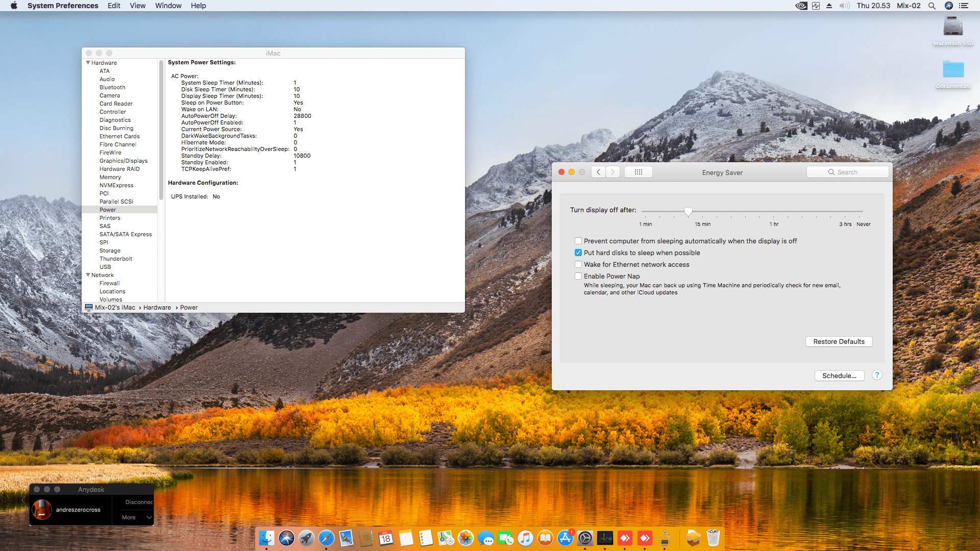Click Show All grid icon in Energy Saver
980x551 pixels.
point(638,172)
